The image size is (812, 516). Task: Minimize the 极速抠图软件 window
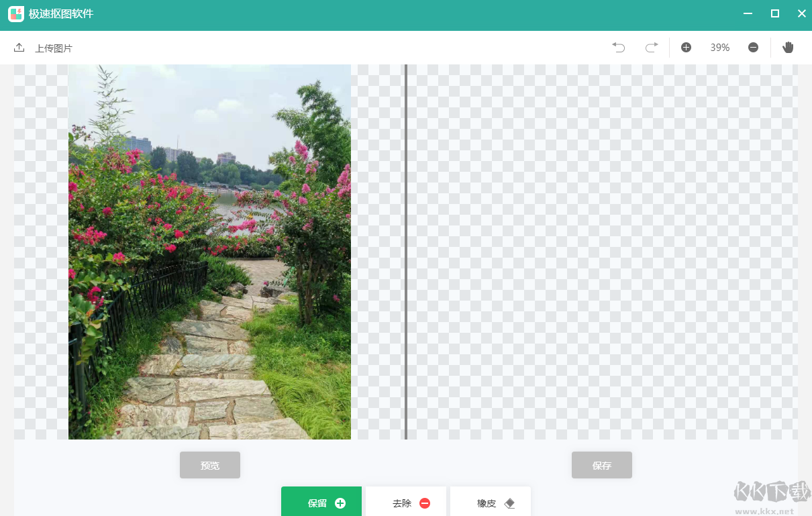pyautogui.click(x=748, y=14)
